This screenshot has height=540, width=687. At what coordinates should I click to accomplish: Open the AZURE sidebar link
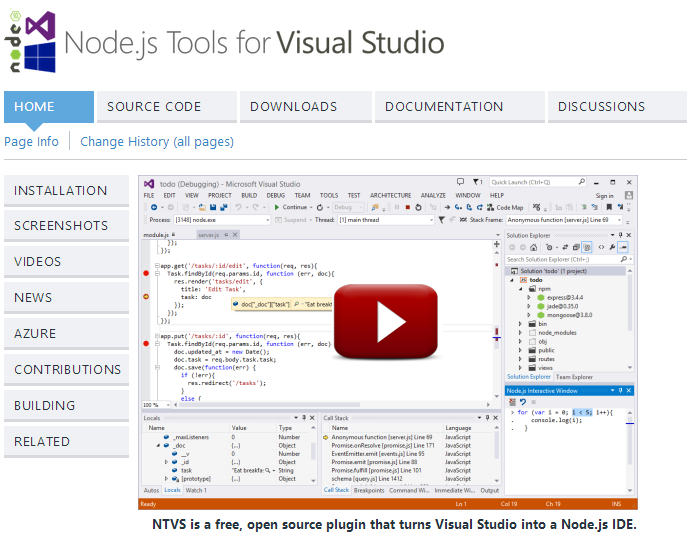coord(67,334)
